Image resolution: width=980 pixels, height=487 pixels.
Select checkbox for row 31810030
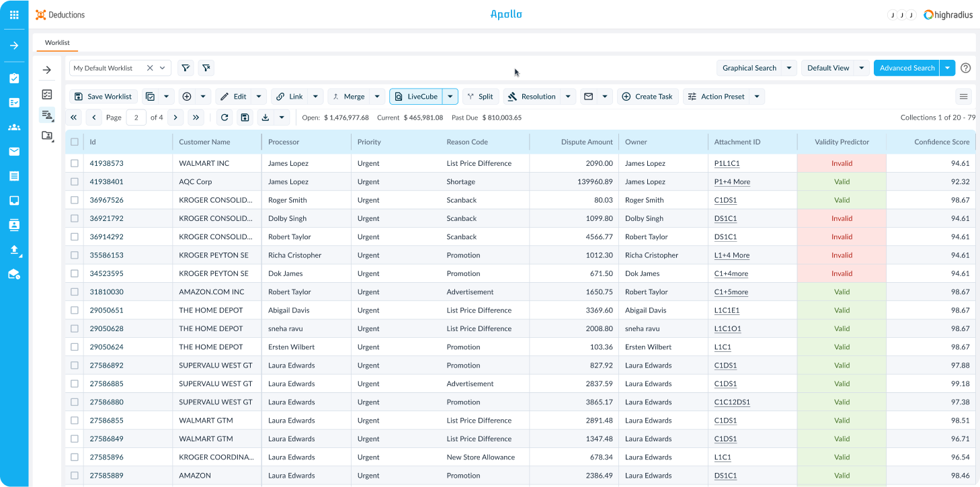click(x=75, y=292)
